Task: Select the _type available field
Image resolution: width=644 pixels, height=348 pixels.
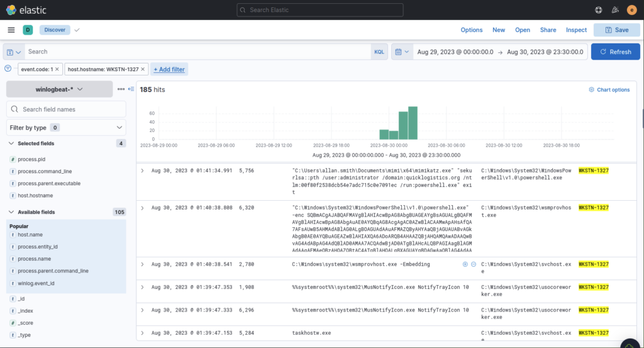Action: pyautogui.click(x=24, y=335)
